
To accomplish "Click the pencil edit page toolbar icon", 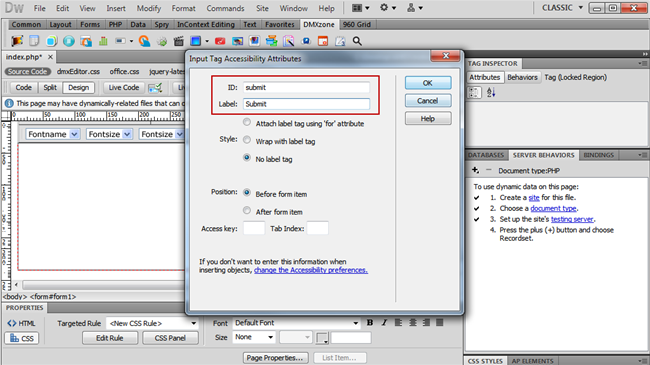I will [340, 41].
